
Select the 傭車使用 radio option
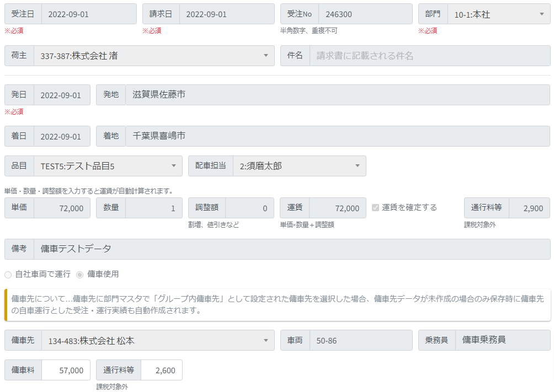[x=79, y=275]
